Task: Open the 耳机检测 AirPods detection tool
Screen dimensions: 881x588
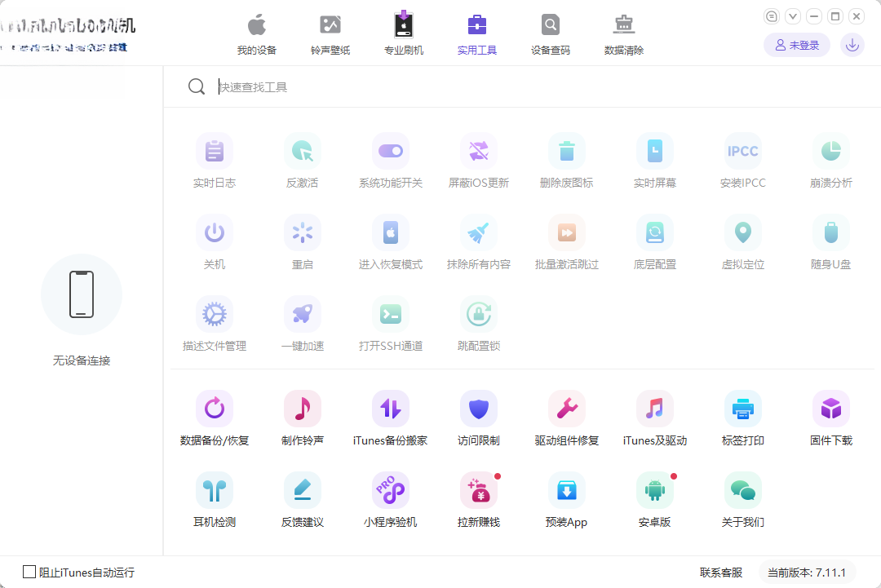Action: 214,490
